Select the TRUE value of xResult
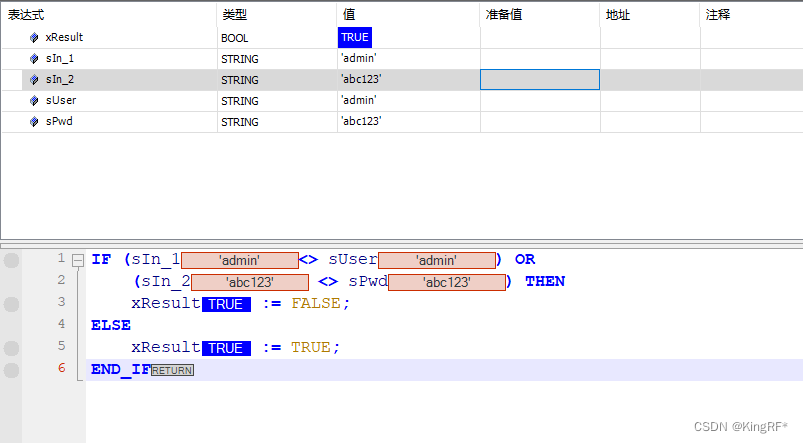This screenshot has width=803, height=443. (355, 37)
